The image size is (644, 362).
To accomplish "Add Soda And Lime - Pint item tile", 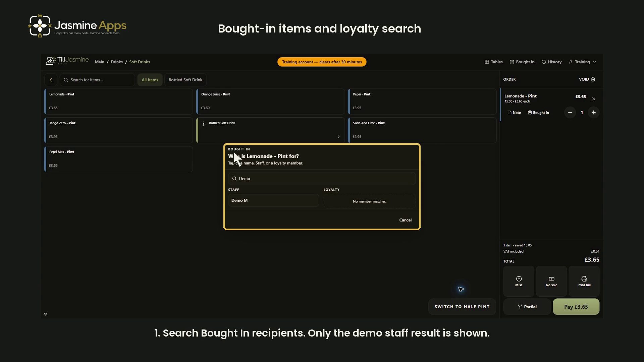I will (x=422, y=130).
